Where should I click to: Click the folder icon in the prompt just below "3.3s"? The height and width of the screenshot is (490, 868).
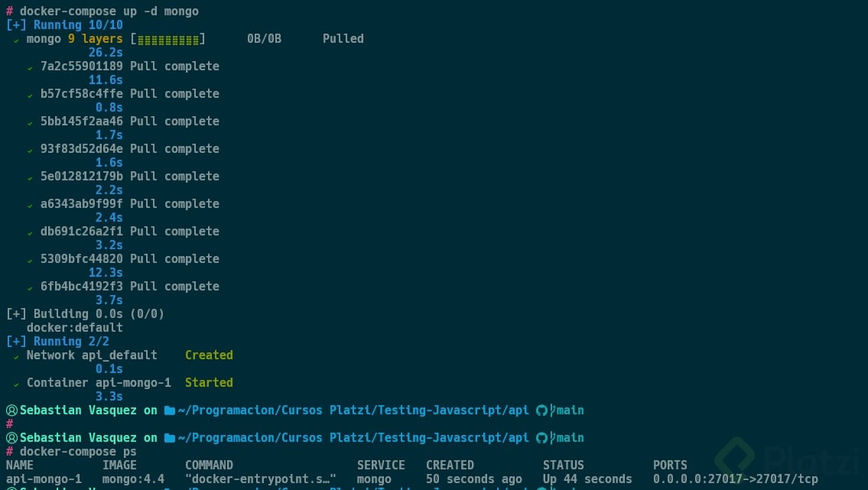pyautogui.click(x=170, y=410)
